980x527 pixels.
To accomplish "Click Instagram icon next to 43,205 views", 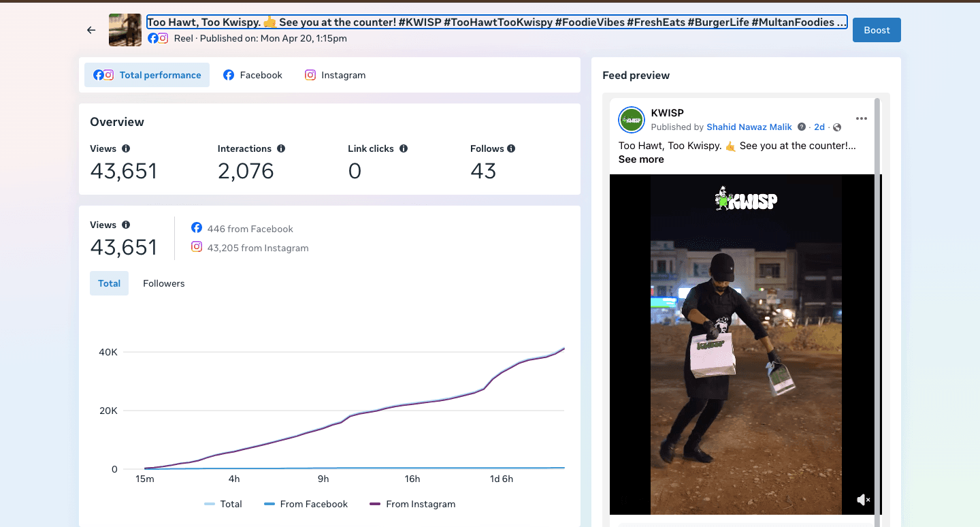I will coord(197,247).
